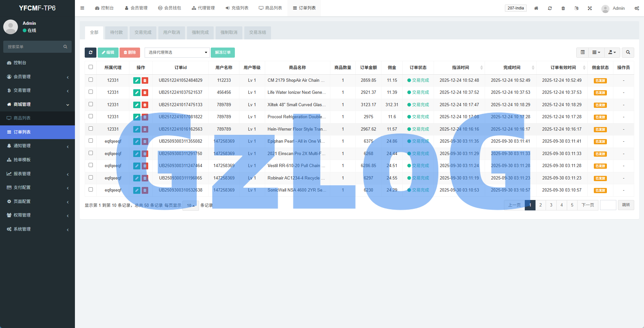Click the dark refresh table button
This screenshot has width=644, height=328.
point(90,52)
